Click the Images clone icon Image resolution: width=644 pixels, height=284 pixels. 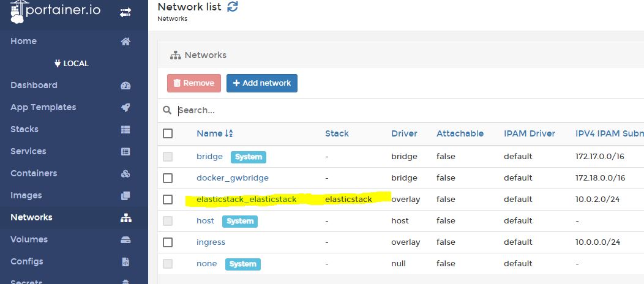(125, 196)
